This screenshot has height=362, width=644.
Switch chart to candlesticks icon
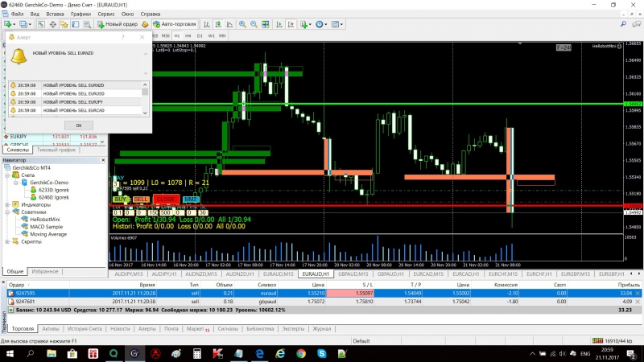[218, 25]
